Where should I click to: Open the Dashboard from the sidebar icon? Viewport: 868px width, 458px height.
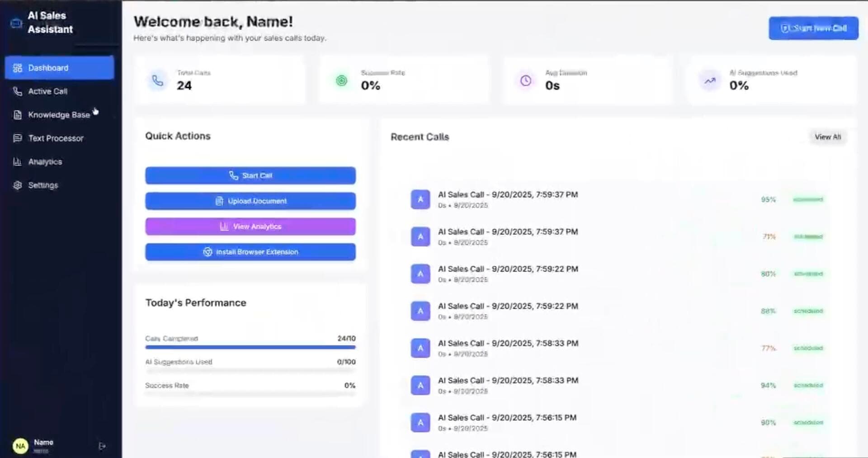pyautogui.click(x=18, y=68)
